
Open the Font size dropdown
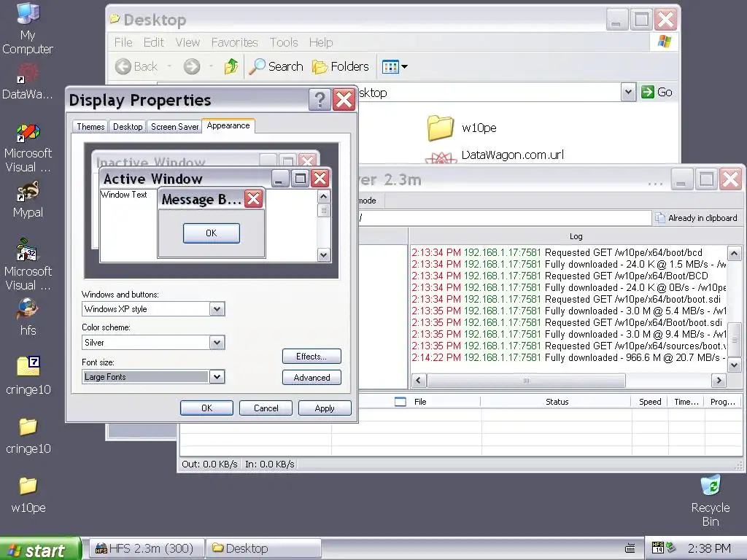coord(217,377)
